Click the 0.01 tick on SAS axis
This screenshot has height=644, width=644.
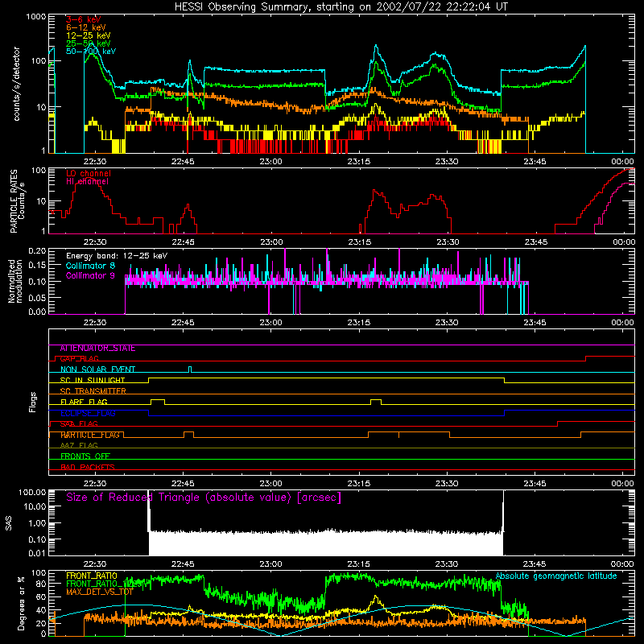click(x=37, y=553)
